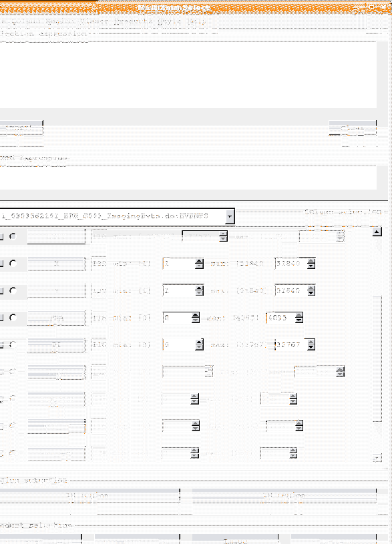Open the Region menu

pyautogui.click(x=61, y=21)
